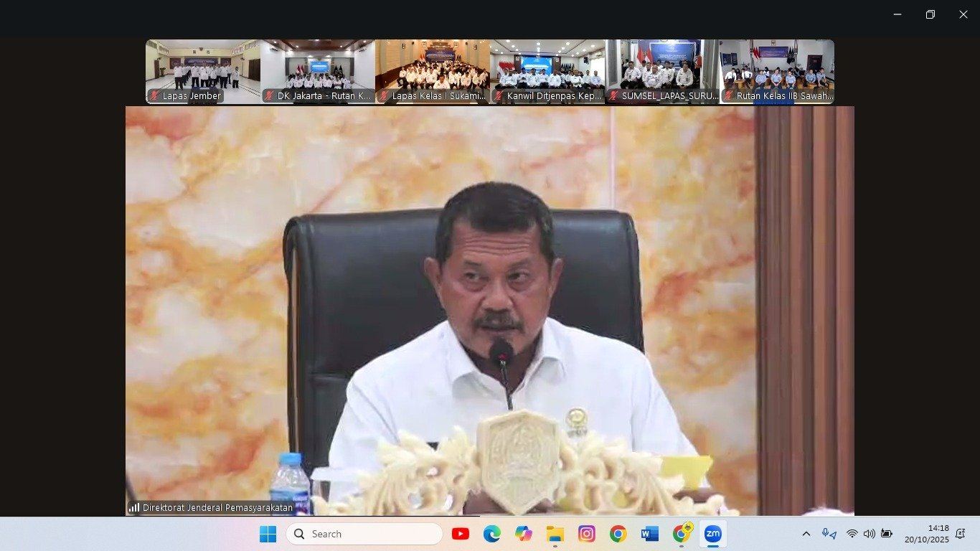Image resolution: width=980 pixels, height=551 pixels.
Task: Open the notifications bell in the taskbar
Action: [960, 534]
